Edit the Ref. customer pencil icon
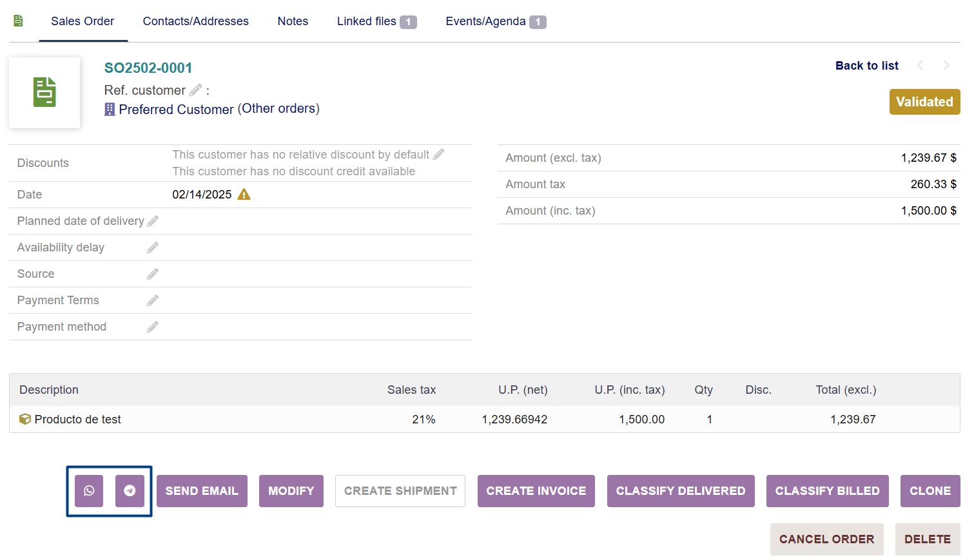 pos(196,90)
